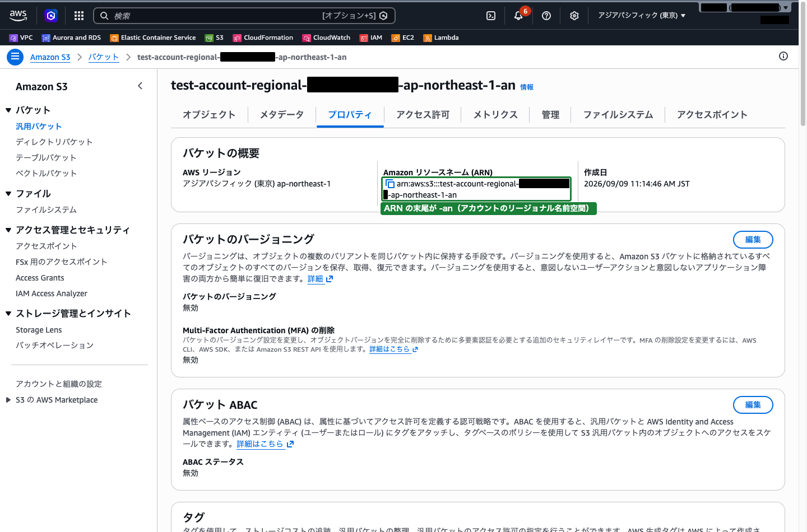Screen dimensions: 807x532
Task: Collapse ストレージ管理とインサイト section
Action: coord(8,314)
